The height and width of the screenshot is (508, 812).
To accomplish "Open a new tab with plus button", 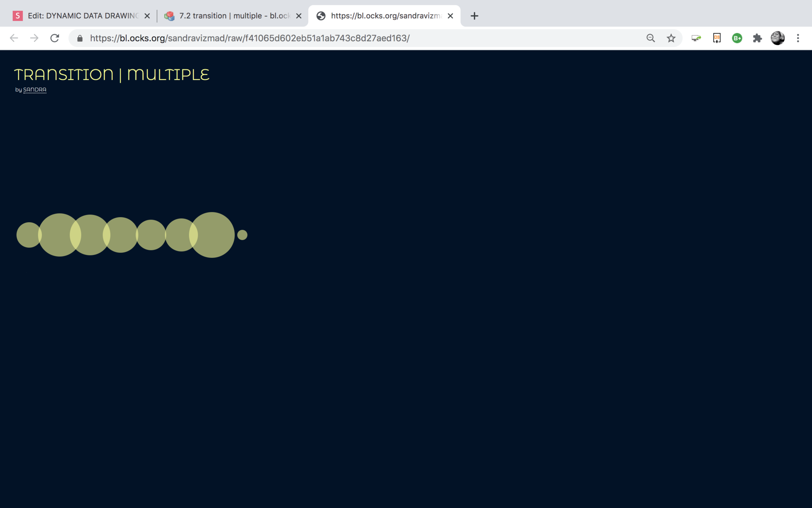I will (x=474, y=16).
